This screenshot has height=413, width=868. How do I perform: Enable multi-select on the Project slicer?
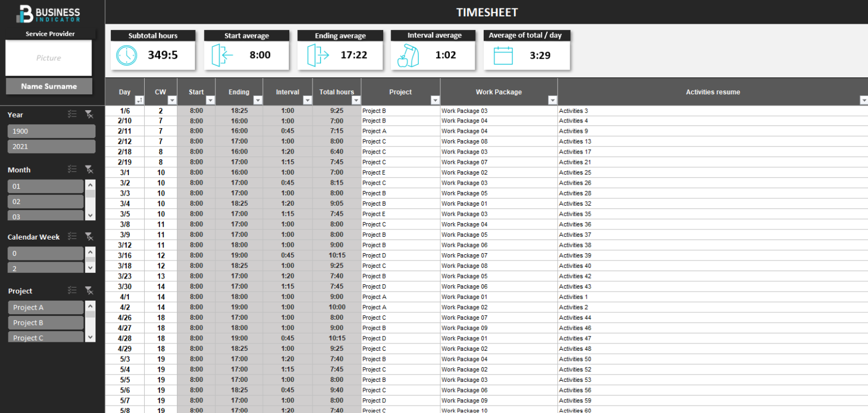(x=72, y=290)
